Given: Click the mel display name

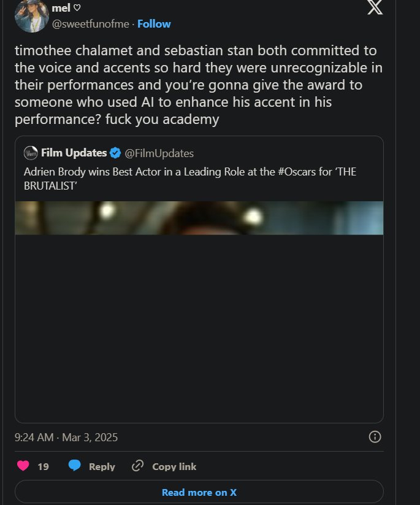Looking at the screenshot, I should point(61,7).
